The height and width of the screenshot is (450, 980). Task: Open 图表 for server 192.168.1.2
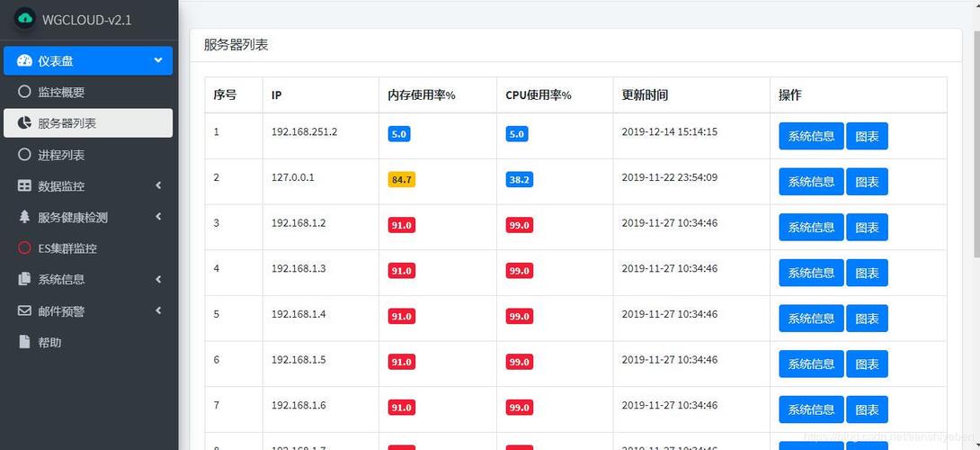tap(867, 227)
